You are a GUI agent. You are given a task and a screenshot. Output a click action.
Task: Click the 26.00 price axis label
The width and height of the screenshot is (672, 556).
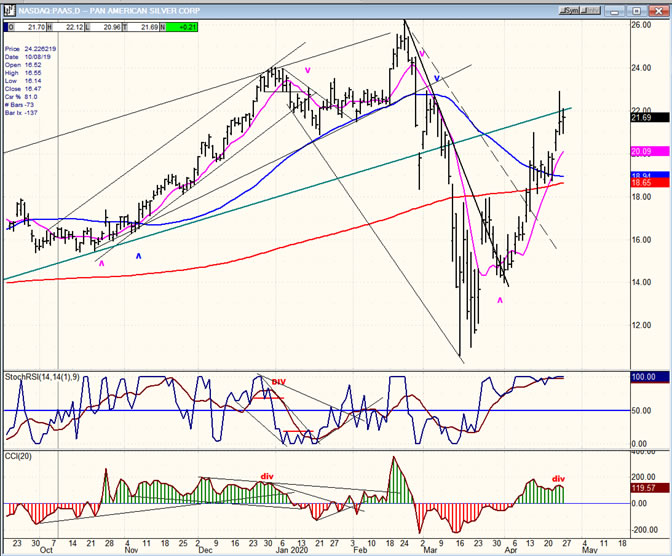(x=642, y=25)
